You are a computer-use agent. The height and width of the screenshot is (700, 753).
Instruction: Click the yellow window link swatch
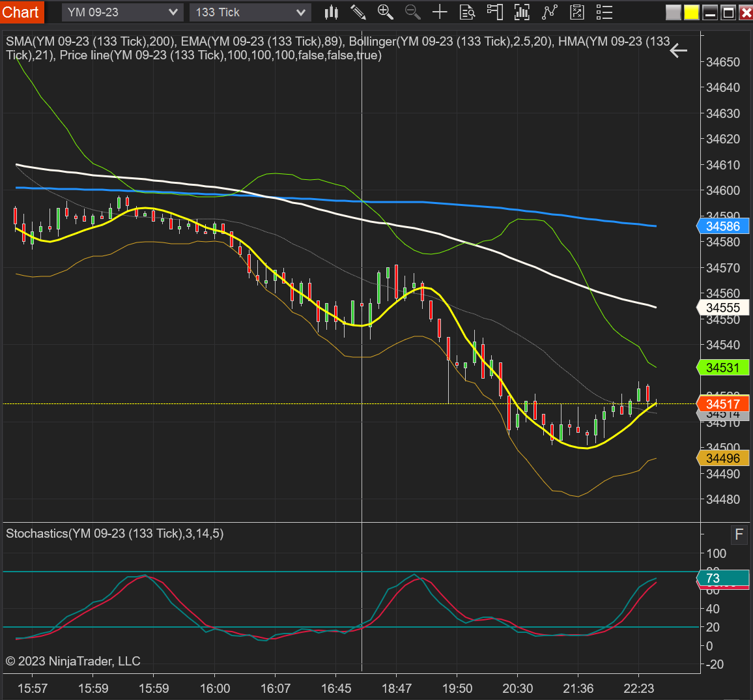tap(691, 12)
